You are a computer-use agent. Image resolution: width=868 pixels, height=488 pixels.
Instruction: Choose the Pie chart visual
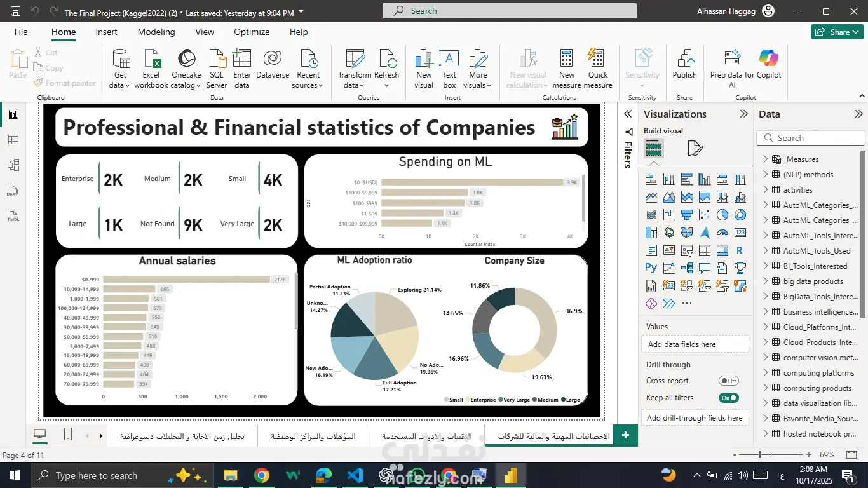click(722, 215)
